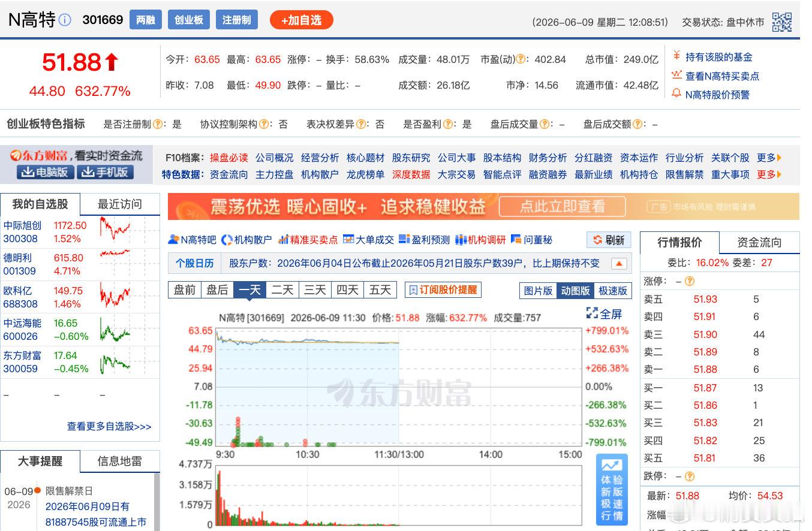Switch chart to 盘后 view

point(217,290)
